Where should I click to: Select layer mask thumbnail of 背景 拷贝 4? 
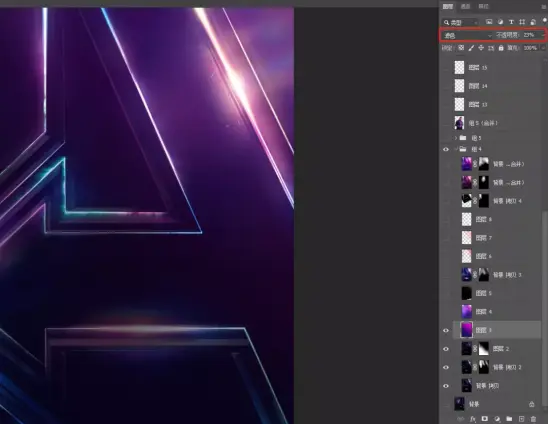pos(483,201)
